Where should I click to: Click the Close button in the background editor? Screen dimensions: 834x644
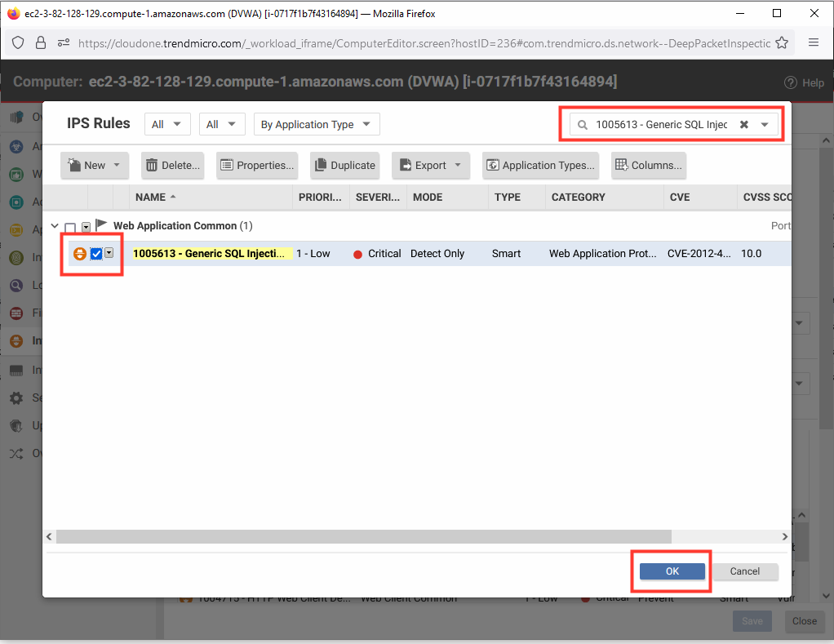(x=805, y=621)
